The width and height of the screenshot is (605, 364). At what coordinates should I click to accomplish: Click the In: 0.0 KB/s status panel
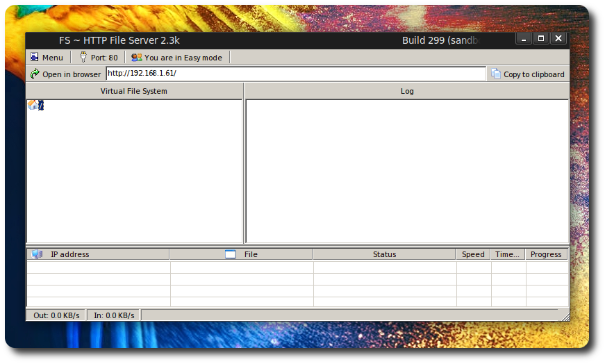pos(114,315)
